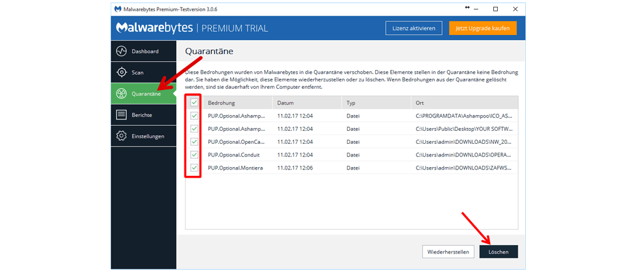The image size is (644, 274).
Task: Click the Malwarebytes logo in the title bar
Action: (x=118, y=9)
